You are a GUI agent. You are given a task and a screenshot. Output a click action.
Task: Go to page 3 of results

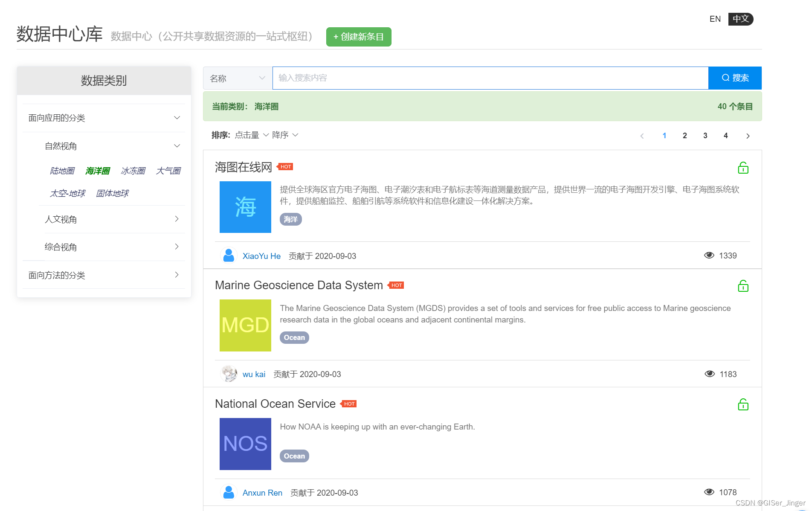click(x=705, y=136)
